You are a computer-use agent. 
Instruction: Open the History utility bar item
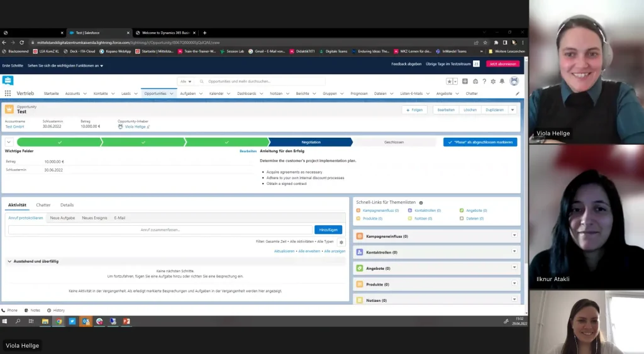pyautogui.click(x=56, y=311)
